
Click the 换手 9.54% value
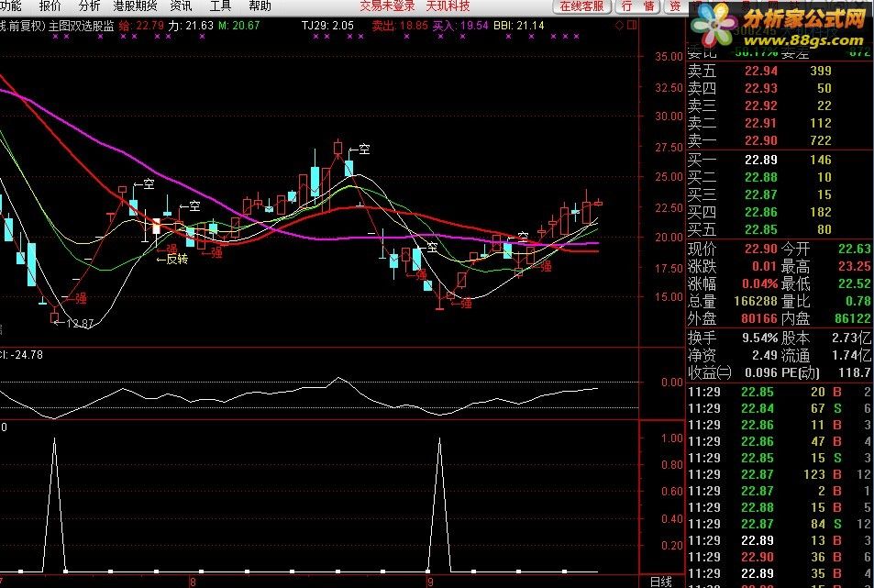pyautogui.click(x=759, y=338)
